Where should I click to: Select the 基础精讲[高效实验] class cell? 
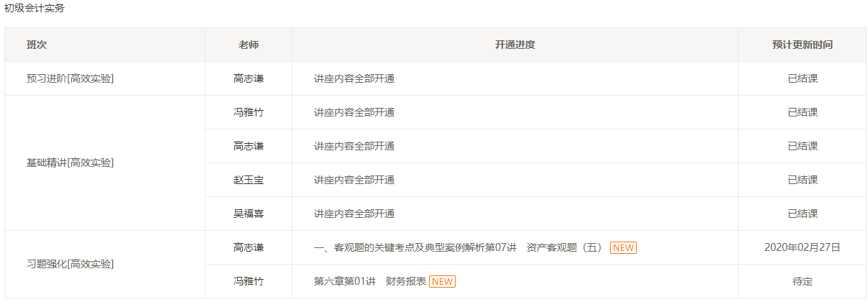pos(70,163)
